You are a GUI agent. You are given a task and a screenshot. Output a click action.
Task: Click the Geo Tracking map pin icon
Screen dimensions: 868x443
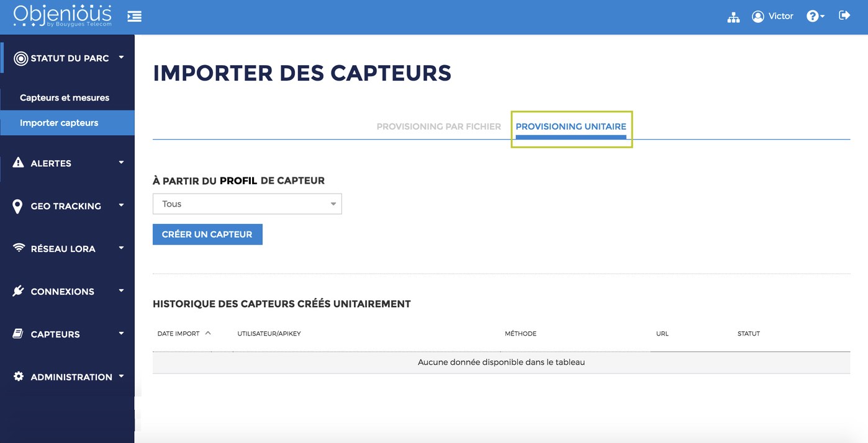click(x=18, y=206)
